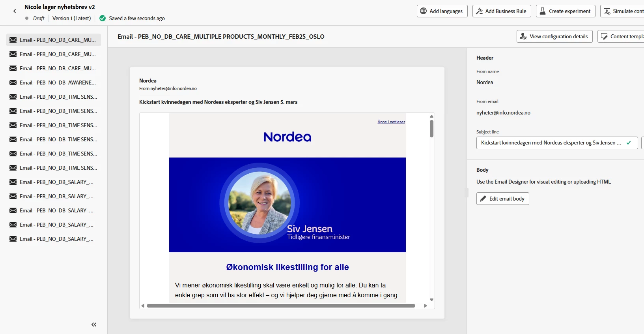Open the Add languages globe button
The image size is (644, 334).
point(442,11)
